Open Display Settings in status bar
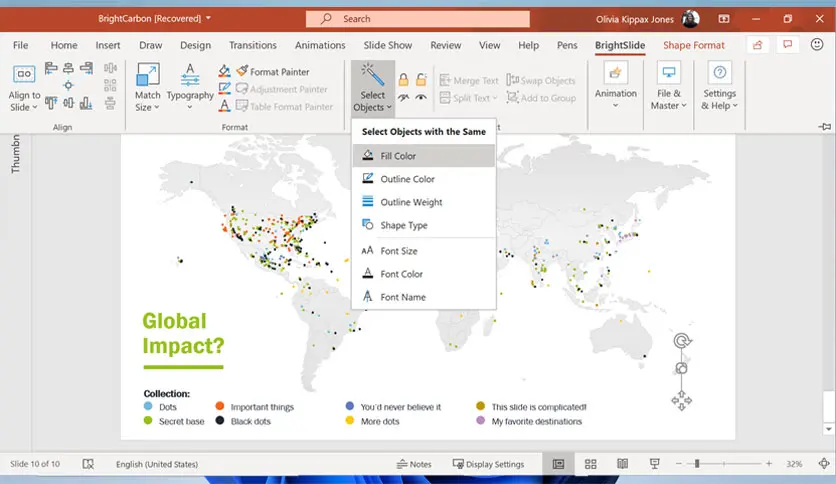 pos(488,464)
